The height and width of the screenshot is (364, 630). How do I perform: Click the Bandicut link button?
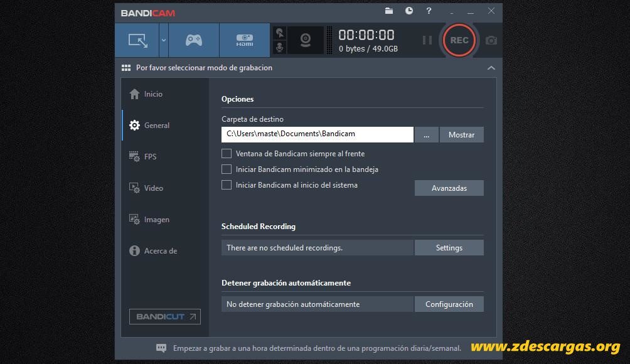(x=165, y=316)
